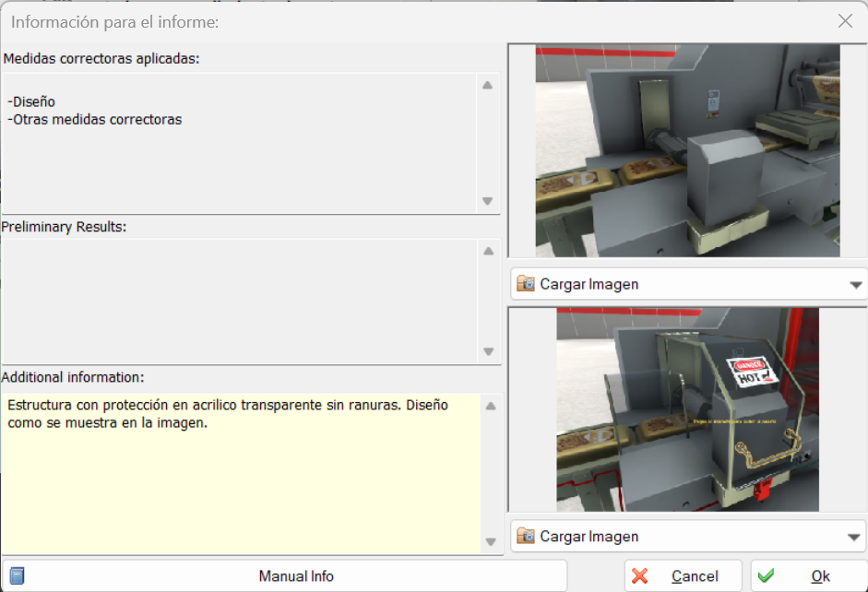The height and width of the screenshot is (592, 868).
Task: Open the lower Cargar Imagen dropdown arrow
Action: tap(854, 538)
